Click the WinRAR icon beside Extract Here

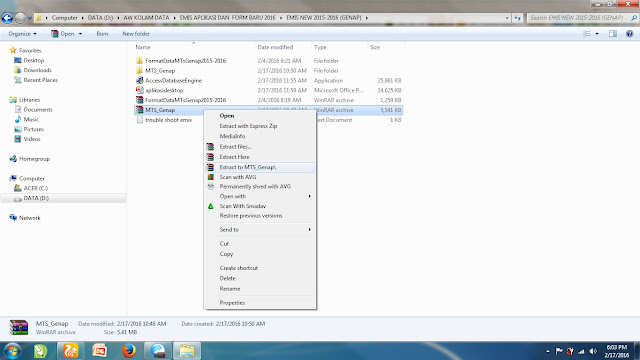click(210, 157)
